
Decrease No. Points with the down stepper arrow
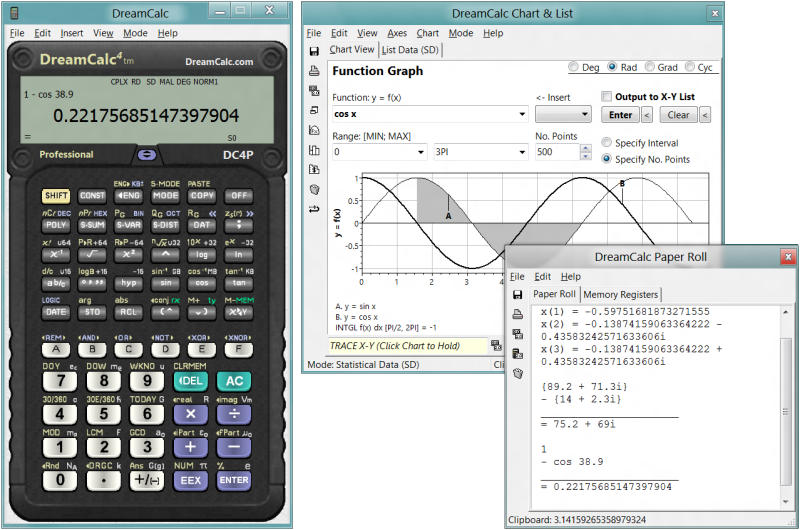click(x=586, y=156)
